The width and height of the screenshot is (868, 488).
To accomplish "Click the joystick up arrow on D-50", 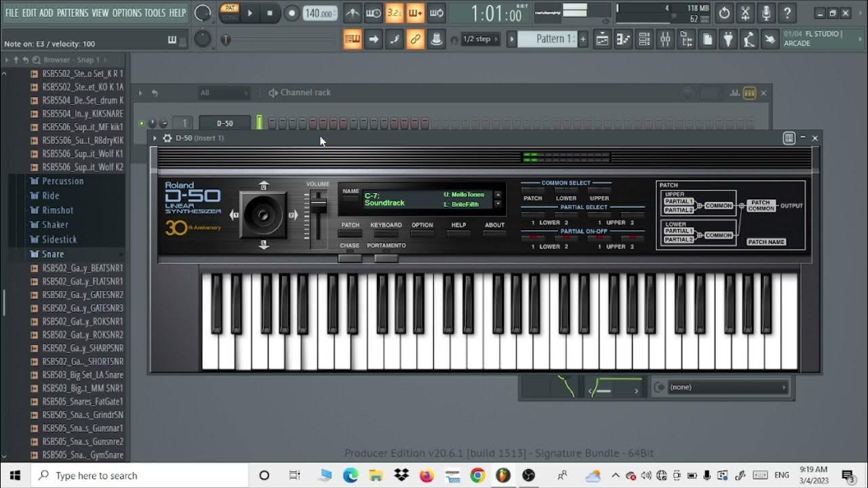I will 264,185.
